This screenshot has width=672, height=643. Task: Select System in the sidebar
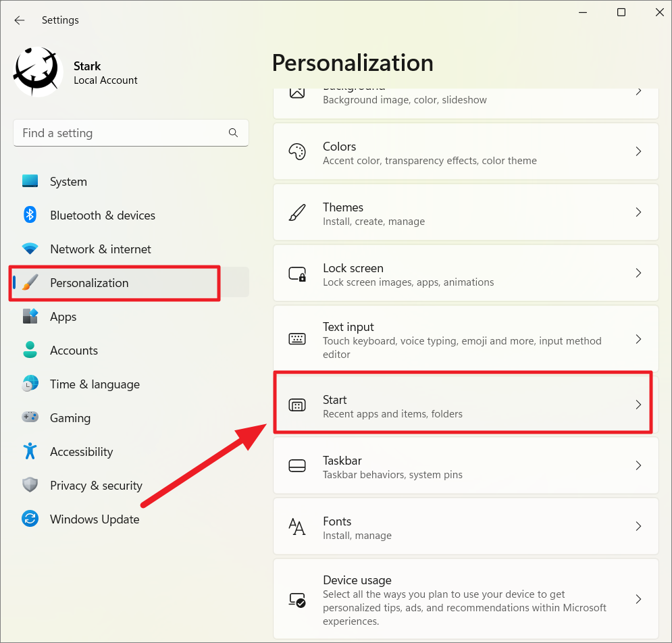[69, 182]
